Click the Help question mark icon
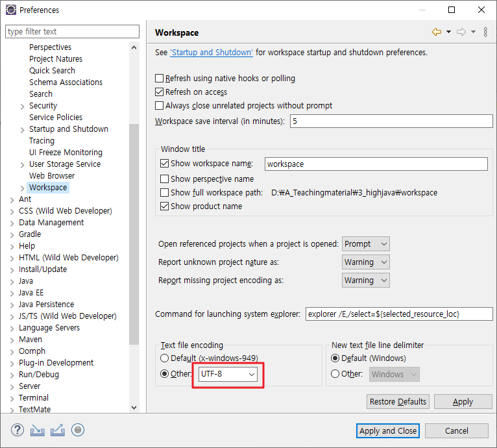Screen dimensions: 497x448 click(x=18, y=430)
